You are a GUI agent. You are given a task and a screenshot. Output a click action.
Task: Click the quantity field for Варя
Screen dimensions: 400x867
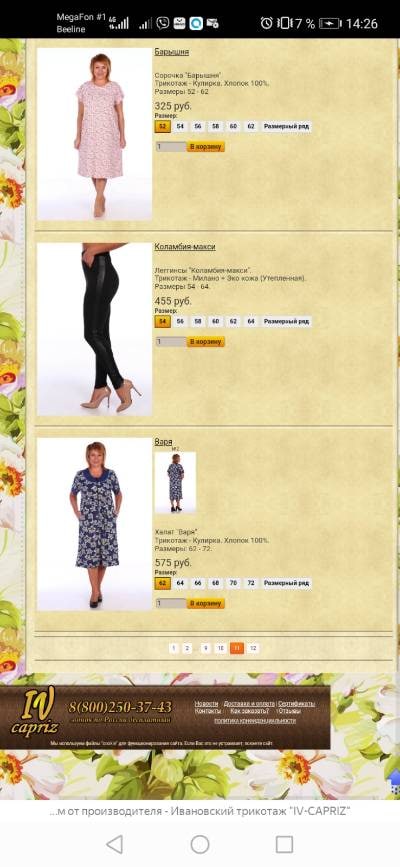click(171, 603)
